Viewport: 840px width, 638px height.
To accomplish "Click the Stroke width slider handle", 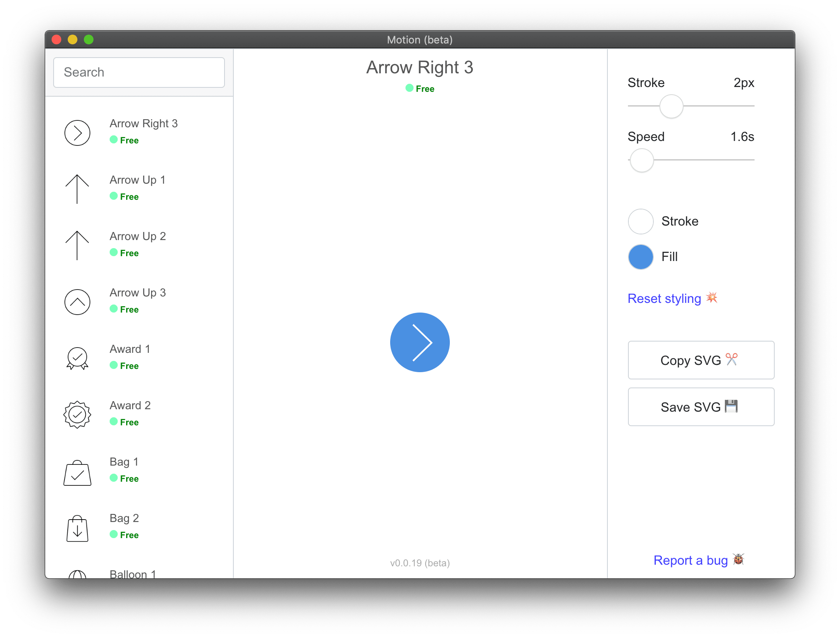I will click(671, 106).
